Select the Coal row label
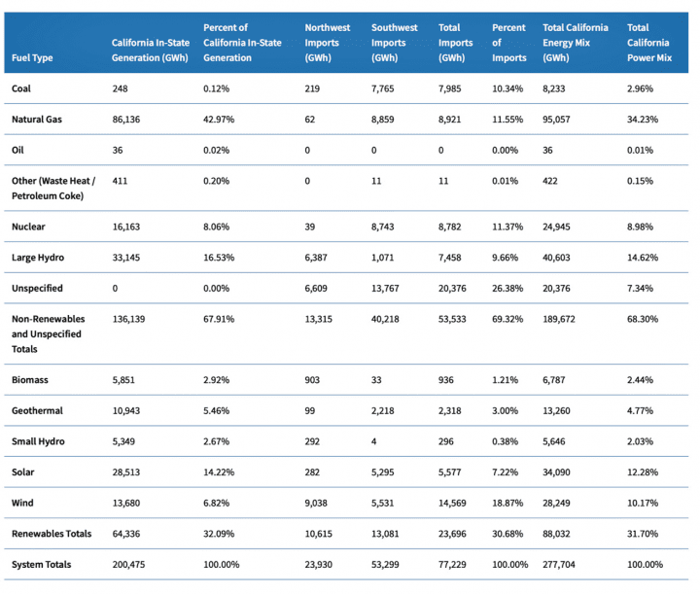This screenshot has height=594, width=700. [x=21, y=88]
